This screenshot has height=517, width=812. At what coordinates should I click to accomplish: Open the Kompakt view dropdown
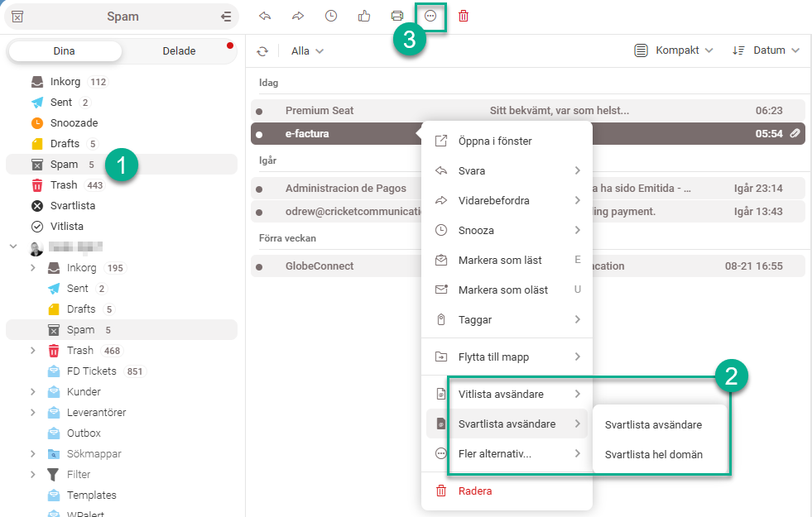click(674, 51)
